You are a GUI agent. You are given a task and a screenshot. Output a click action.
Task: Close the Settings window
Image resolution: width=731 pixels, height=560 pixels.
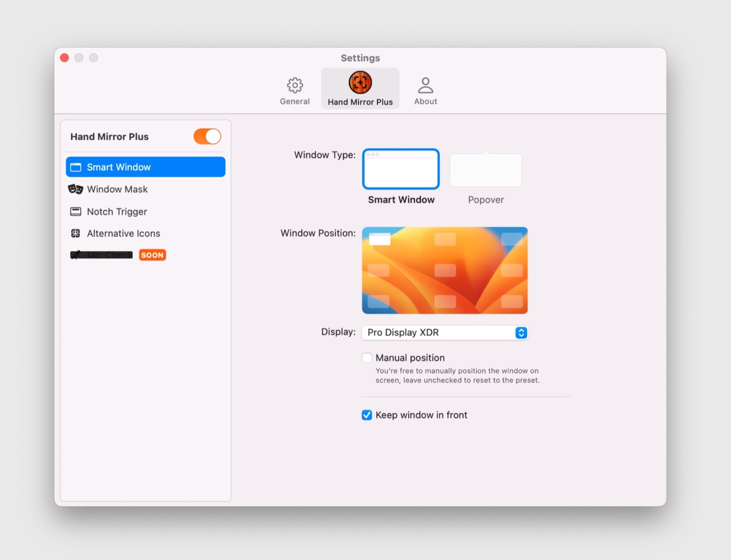coord(64,58)
